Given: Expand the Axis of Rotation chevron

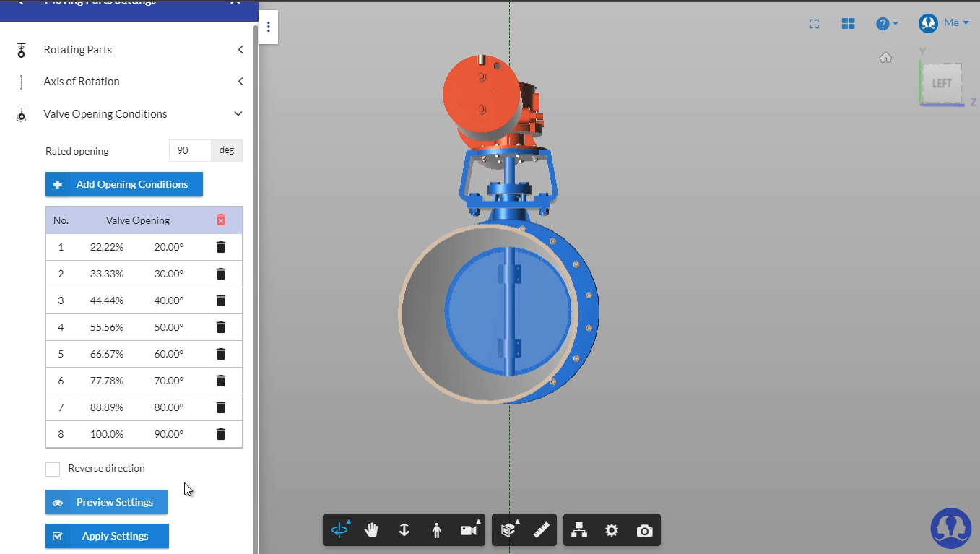Looking at the screenshot, I should point(240,82).
